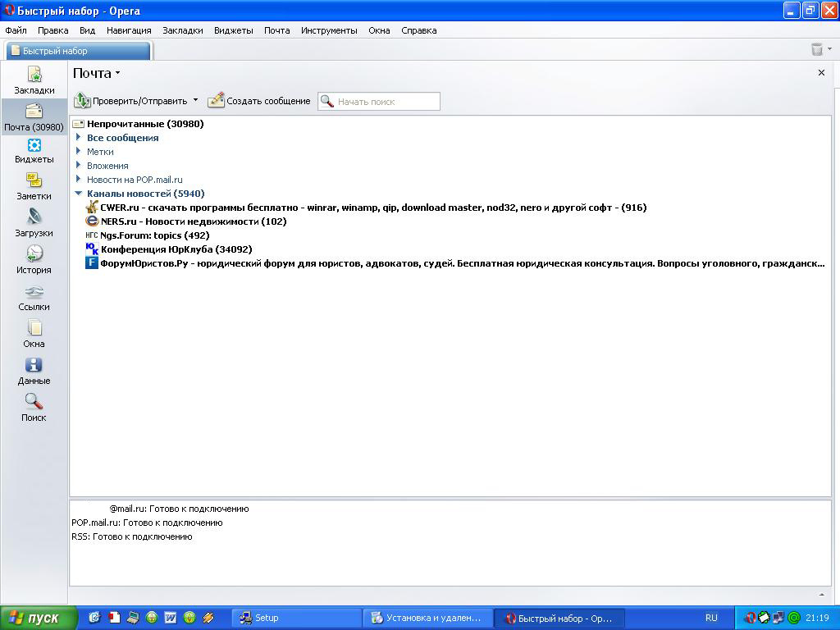
Task: Select the Быстрый набор tab
Action: 78,51
